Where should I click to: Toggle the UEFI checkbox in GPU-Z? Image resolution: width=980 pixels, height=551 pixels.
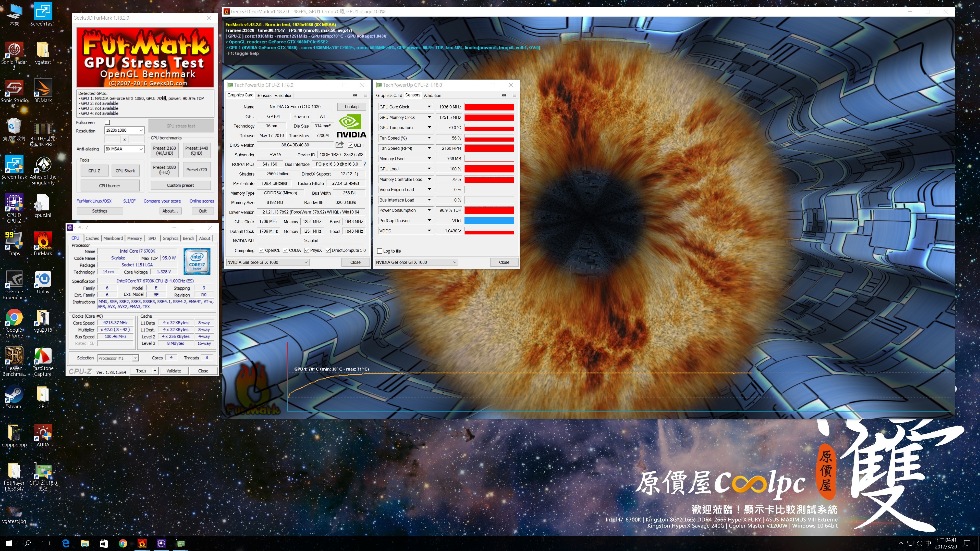tap(350, 145)
